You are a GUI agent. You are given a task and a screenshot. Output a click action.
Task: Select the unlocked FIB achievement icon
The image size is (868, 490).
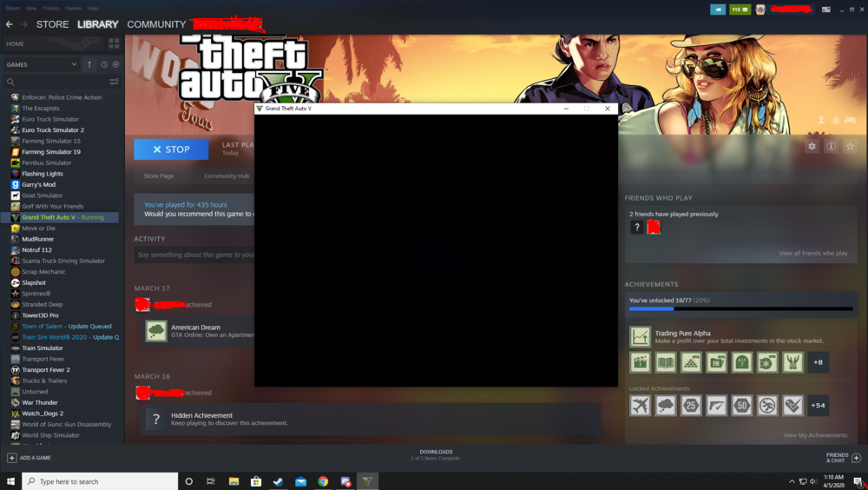[x=716, y=362]
